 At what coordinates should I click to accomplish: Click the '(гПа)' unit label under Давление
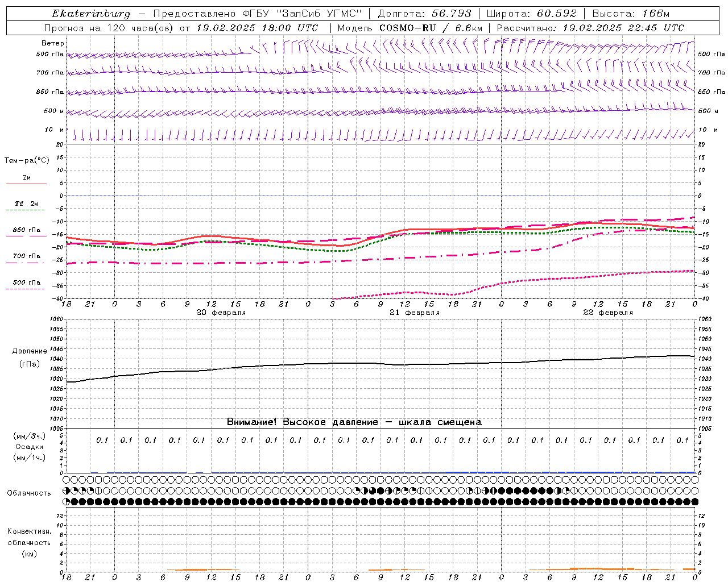click(30, 364)
